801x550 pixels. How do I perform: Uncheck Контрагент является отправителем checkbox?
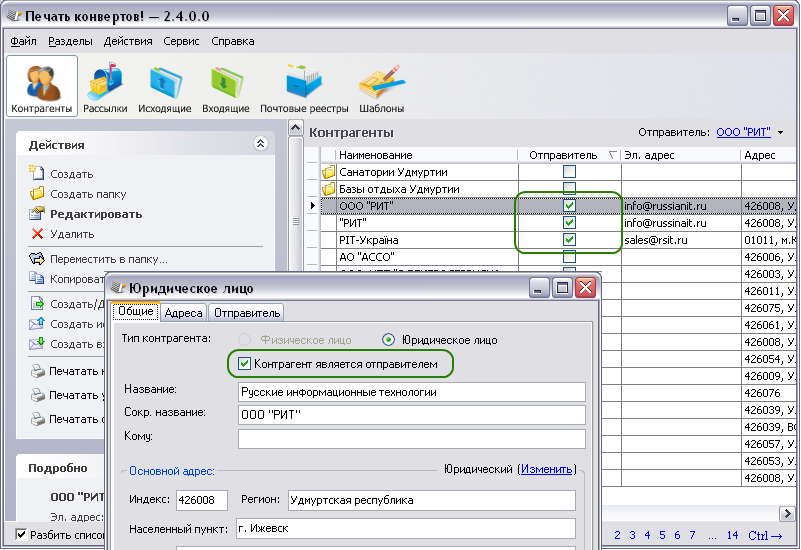[x=245, y=364]
